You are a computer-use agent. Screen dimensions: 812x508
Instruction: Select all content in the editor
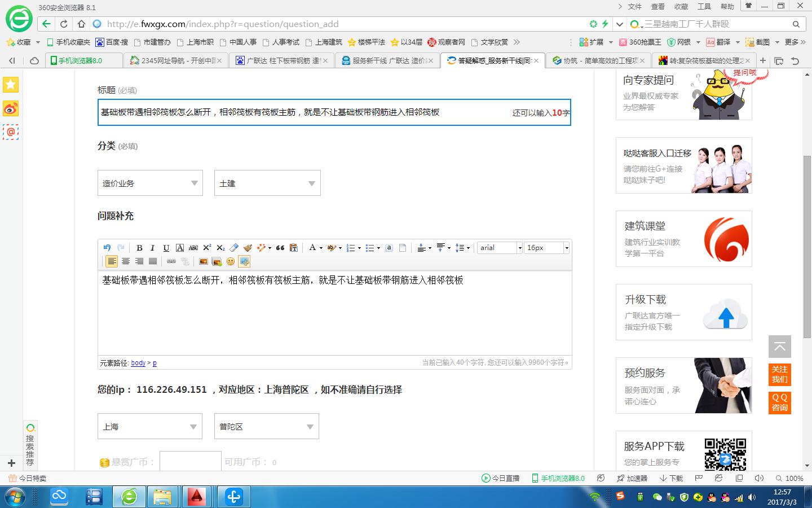tap(389, 248)
